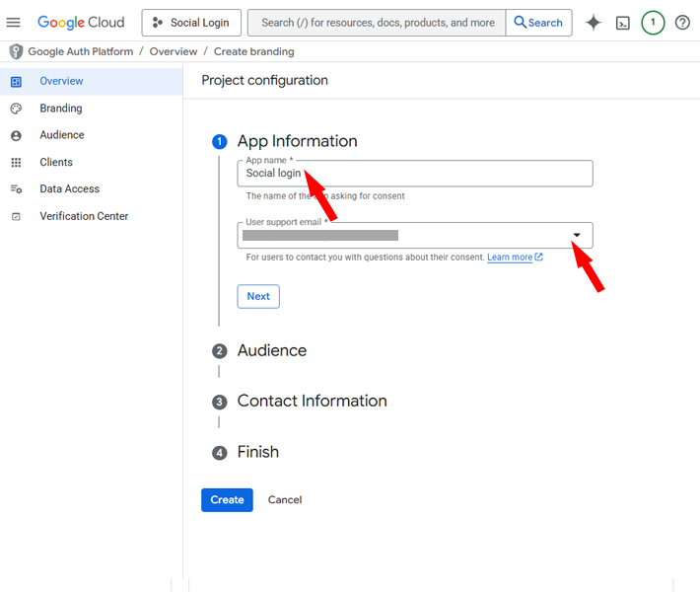Select Branding in the sidebar

click(x=91, y=109)
